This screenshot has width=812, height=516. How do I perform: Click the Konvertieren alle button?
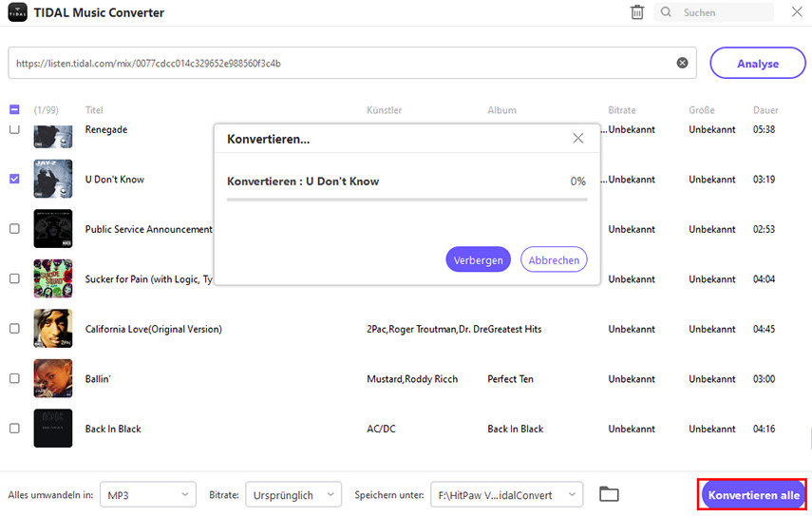pos(753,495)
